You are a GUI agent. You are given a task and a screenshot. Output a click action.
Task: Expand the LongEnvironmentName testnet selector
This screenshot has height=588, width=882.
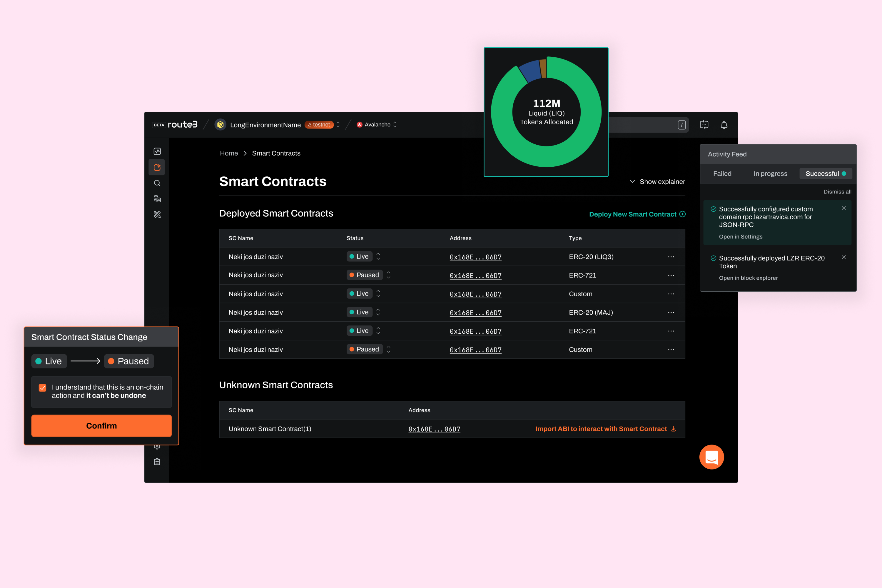(338, 124)
